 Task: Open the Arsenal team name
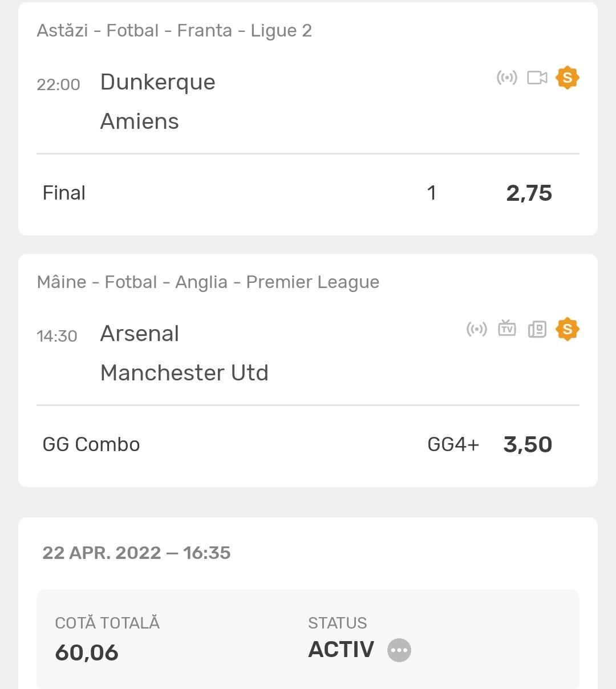click(139, 334)
